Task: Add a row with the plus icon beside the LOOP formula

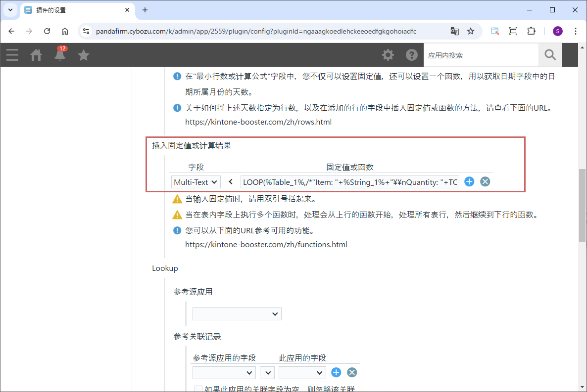Action: pyautogui.click(x=469, y=182)
